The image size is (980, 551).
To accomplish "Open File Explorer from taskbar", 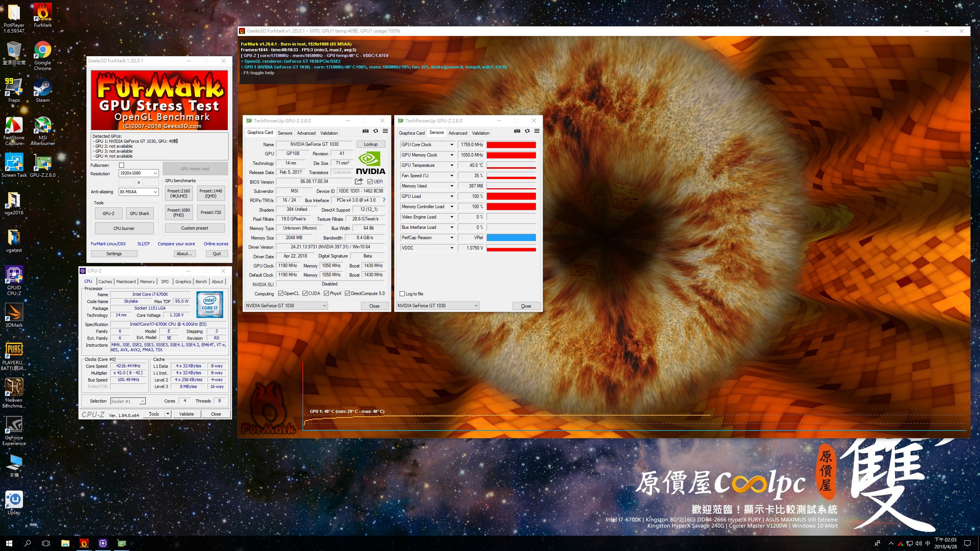I will coord(65,543).
